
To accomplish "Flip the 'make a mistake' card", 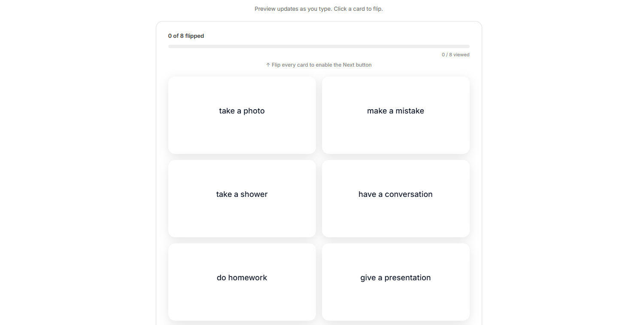I will tap(395, 115).
